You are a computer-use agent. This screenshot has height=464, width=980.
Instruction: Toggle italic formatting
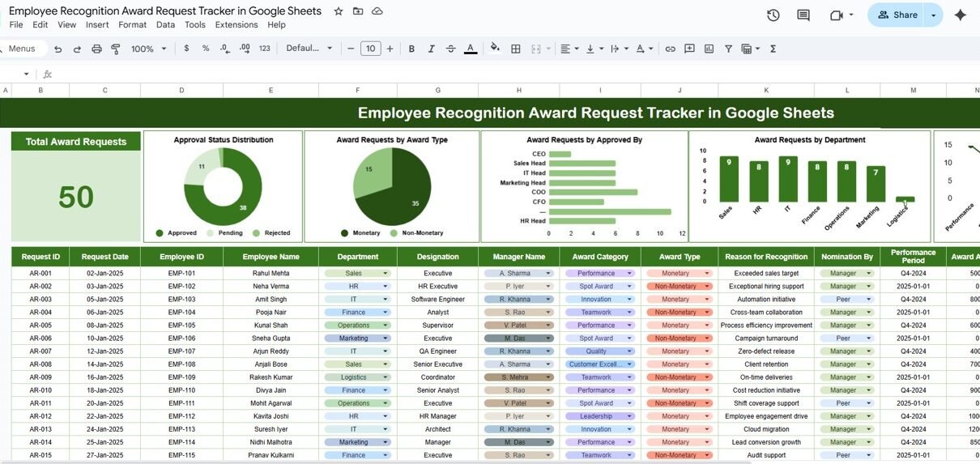tap(431, 49)
